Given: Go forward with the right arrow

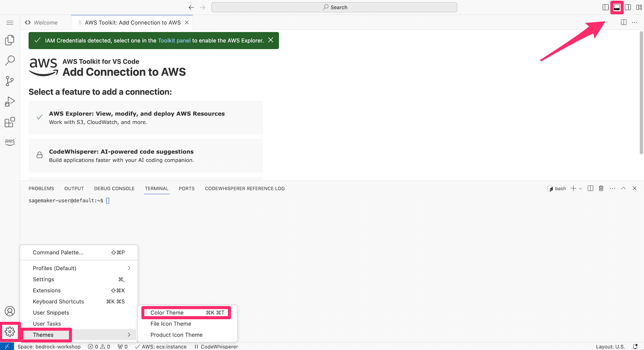Looking at the screenshot, I should point(203,7).
